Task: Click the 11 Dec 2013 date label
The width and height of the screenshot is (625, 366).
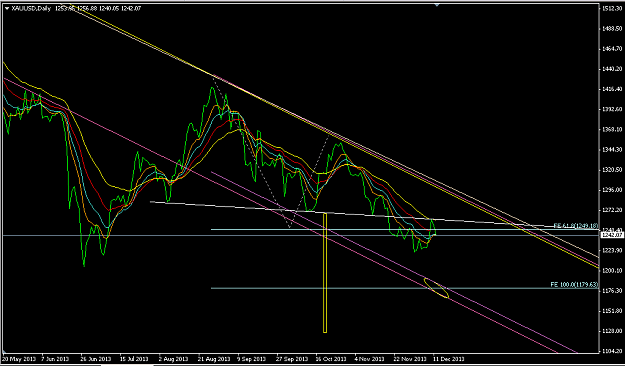Action: click(x=448, y=358)
